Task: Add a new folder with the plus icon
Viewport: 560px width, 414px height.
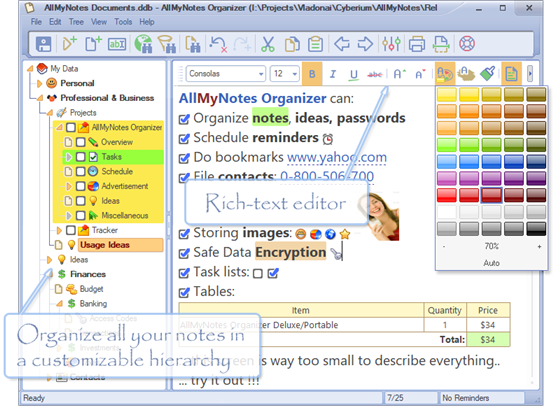Action: click(69, 44)
